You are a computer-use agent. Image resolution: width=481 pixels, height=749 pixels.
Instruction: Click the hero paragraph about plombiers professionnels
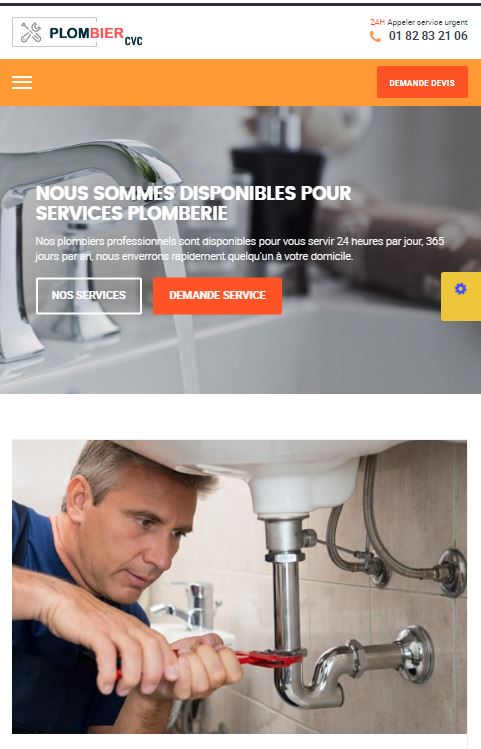click(x=240, y=248)
